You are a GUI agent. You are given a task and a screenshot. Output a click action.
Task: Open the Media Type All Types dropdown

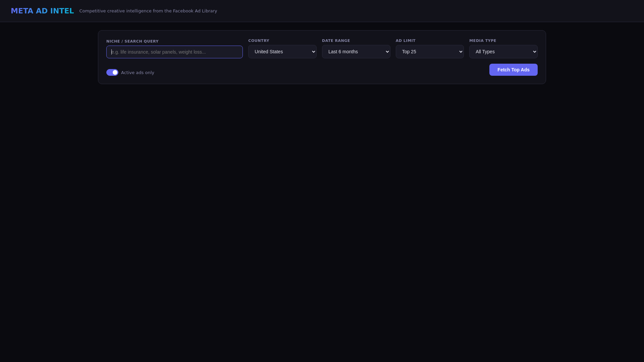(x=503, y=52)
